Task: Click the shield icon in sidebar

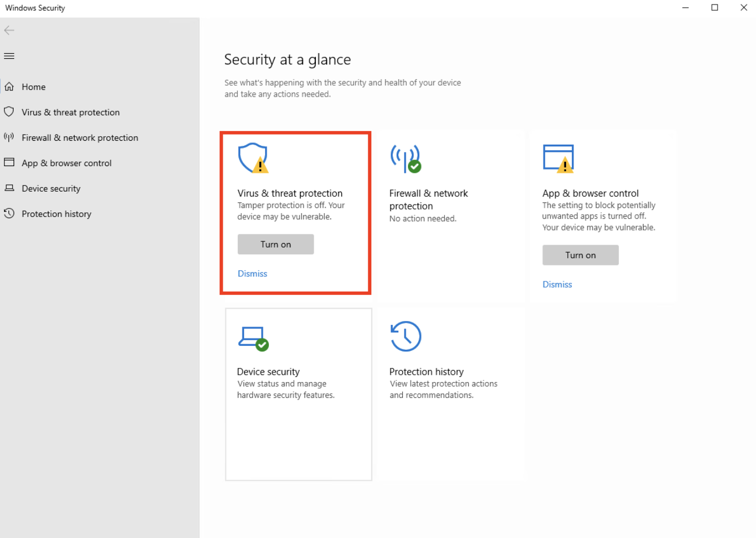Action: (9, 112)
